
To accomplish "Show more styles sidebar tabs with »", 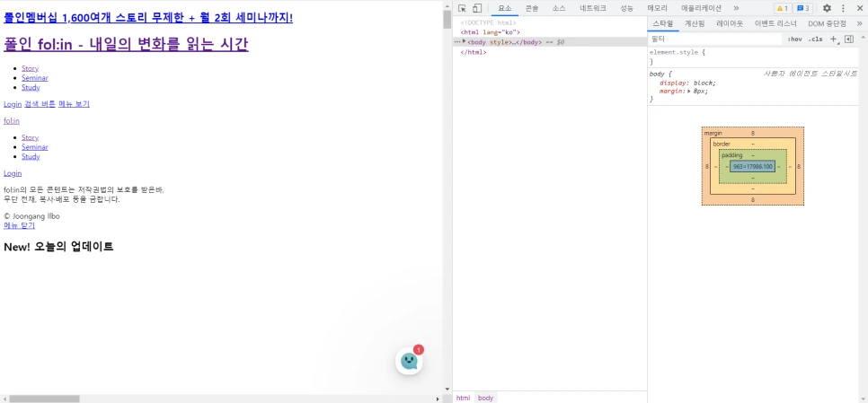I will click(x=859, y=23).
